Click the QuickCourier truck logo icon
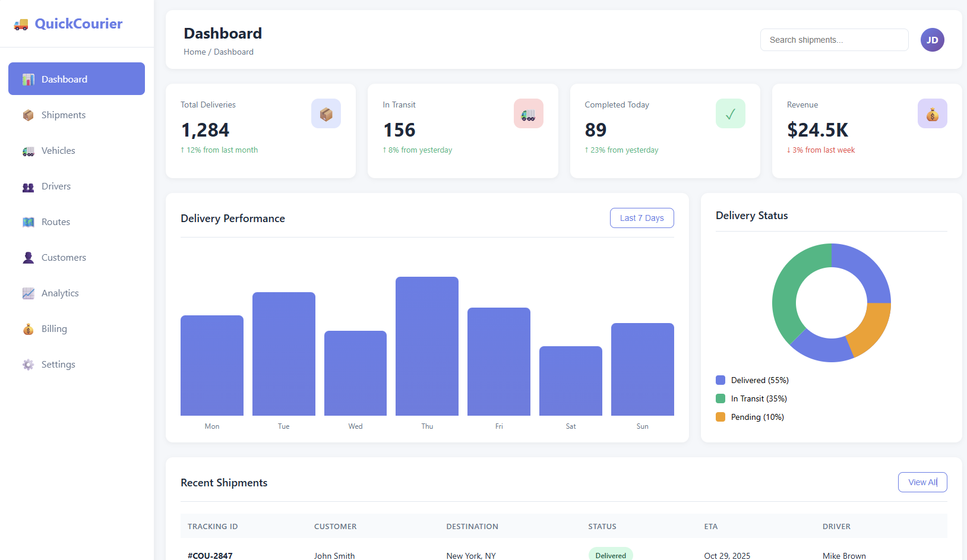The width and height of the screenshot is (967, 560). click(21, 24)
